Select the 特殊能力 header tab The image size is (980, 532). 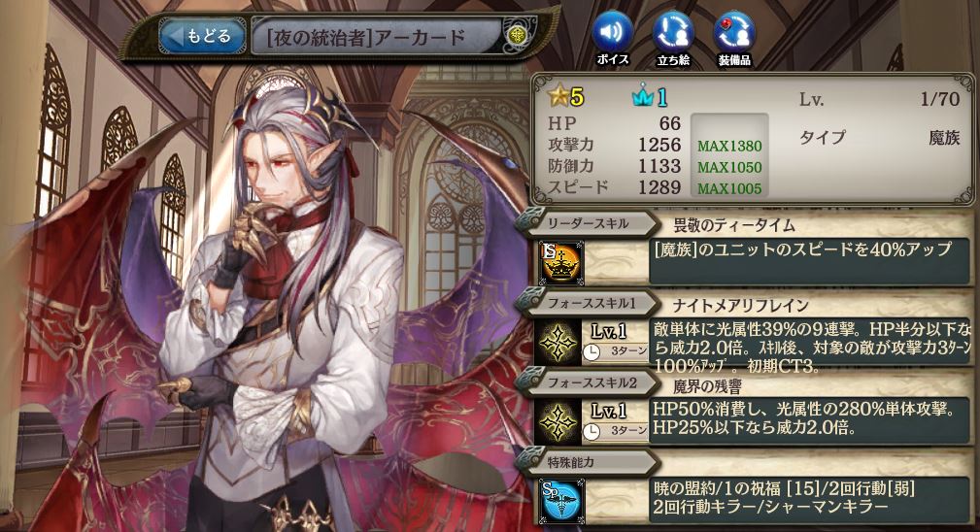588,463
